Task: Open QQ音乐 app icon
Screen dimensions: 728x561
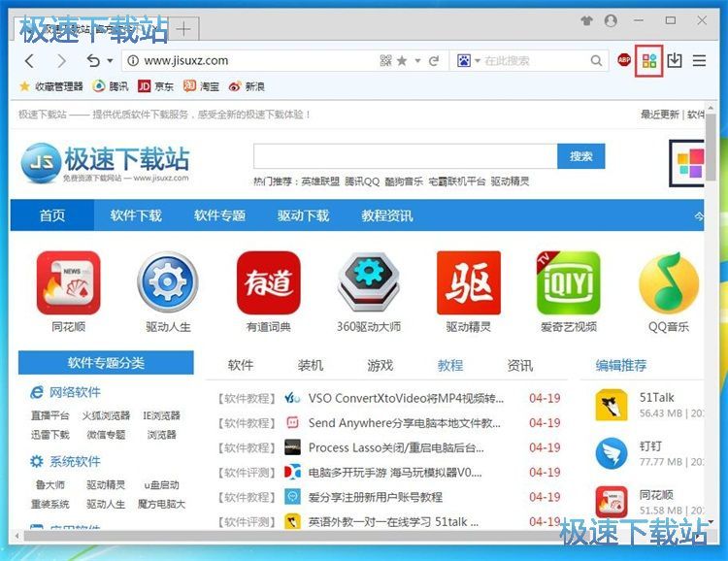Action: click(669, 282)
